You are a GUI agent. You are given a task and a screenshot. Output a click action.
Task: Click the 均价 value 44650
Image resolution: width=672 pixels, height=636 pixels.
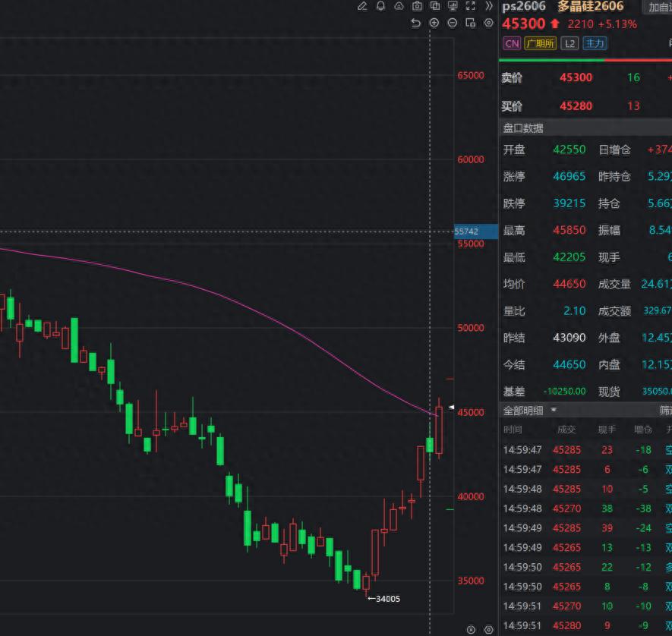(x=569, y=284)
